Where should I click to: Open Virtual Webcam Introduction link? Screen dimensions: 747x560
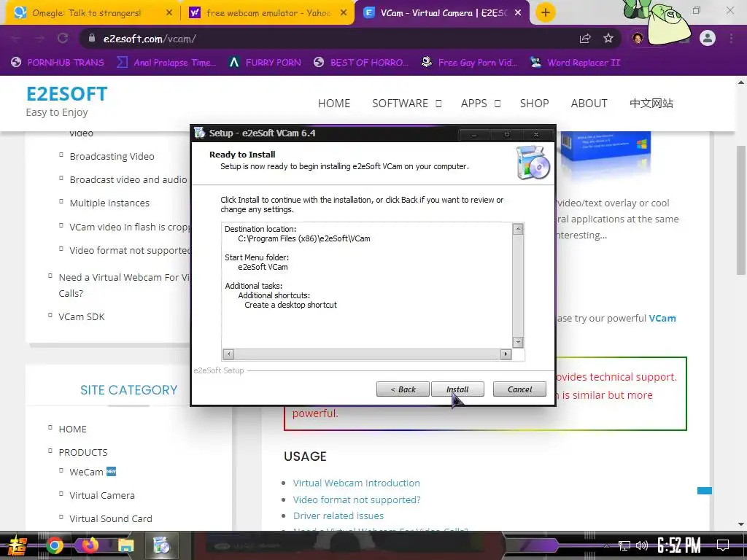coord(356,483)
